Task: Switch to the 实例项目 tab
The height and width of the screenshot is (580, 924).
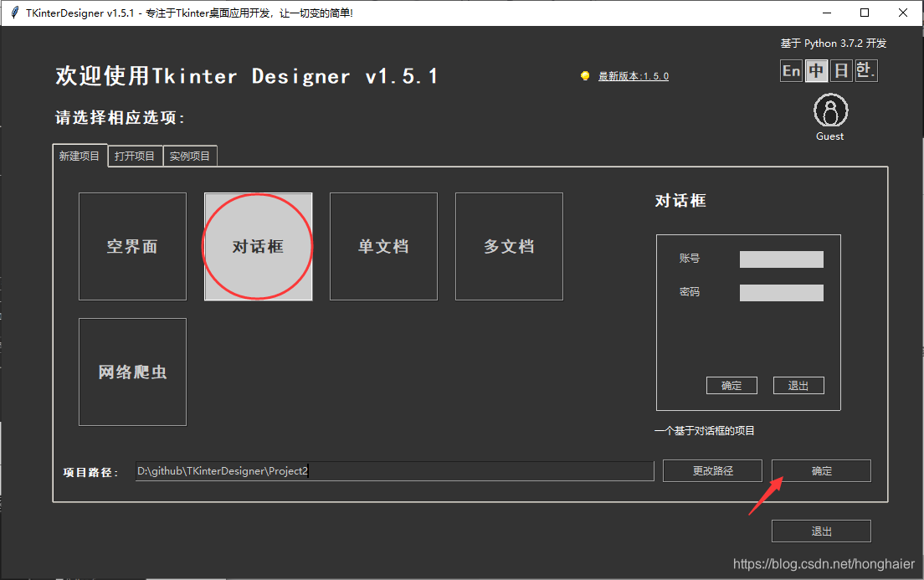Action: 190,157
